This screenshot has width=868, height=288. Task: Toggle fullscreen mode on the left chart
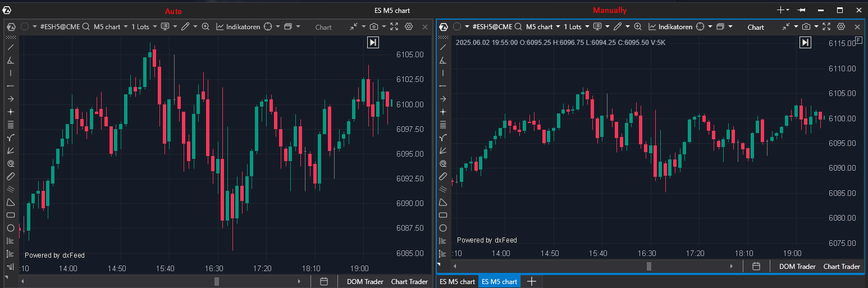pos(394,26)
